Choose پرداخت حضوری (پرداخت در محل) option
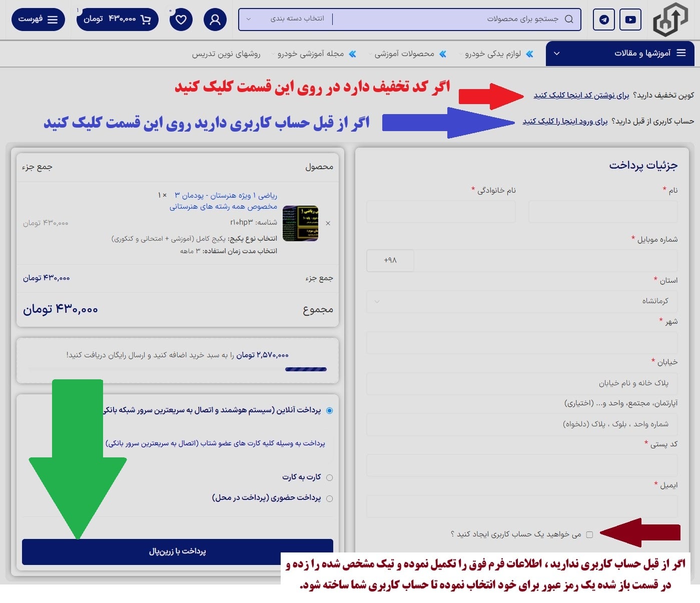The width and height of the screenshot is (700, 603). pos(329,498)
